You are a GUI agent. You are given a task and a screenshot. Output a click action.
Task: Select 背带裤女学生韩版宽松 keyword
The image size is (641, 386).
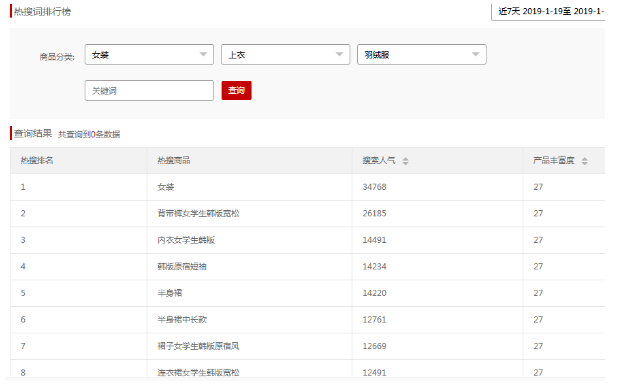click(x=198, y=213)
